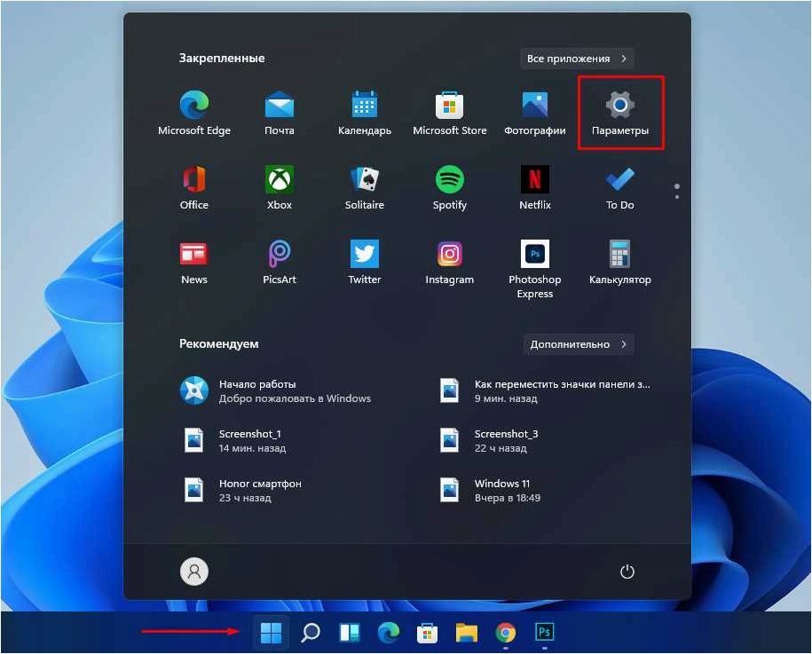This screenshot has height=654, width=812.
Task: Open Параметры settings gear
Action: coord(620,113)
